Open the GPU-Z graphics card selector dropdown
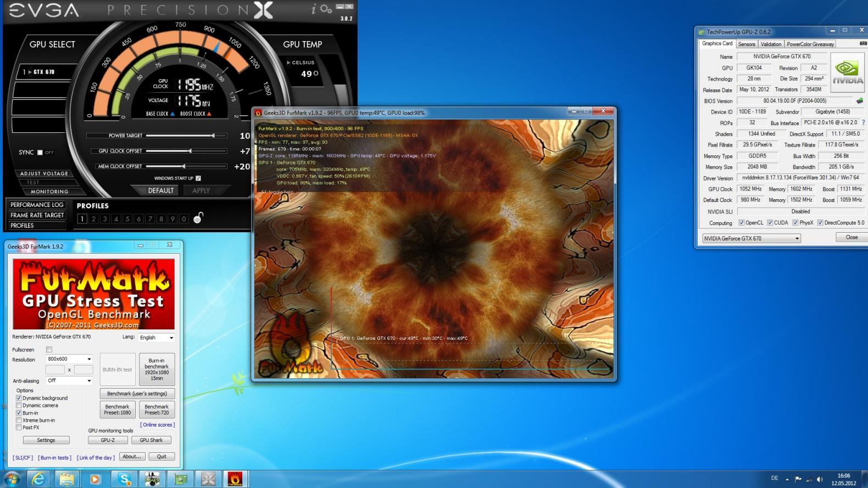868x488 pixels. point(751,238)
